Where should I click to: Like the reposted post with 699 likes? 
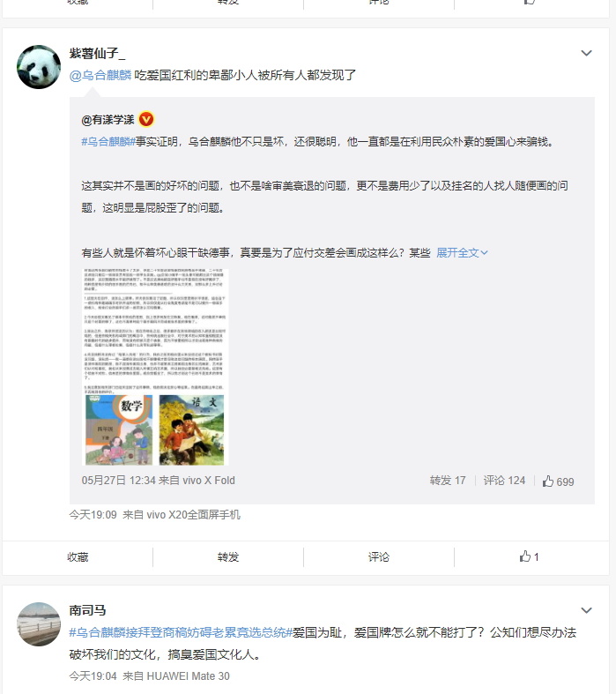558,481
